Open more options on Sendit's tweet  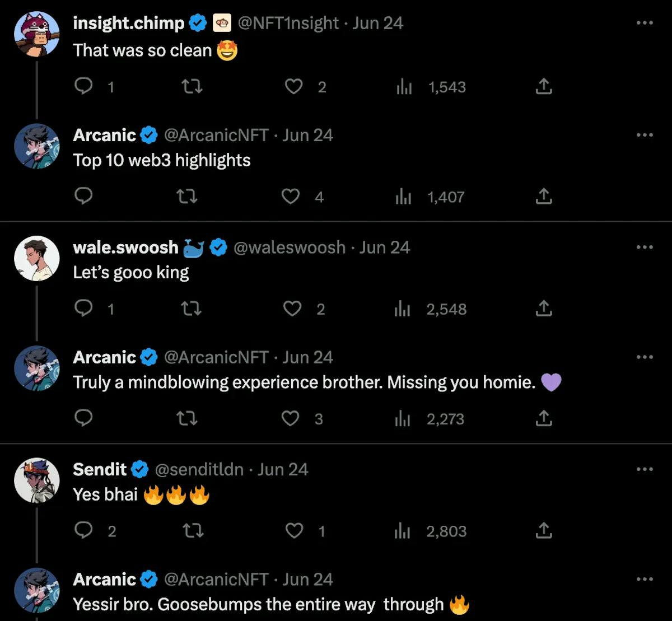click(x=645, y=469)
